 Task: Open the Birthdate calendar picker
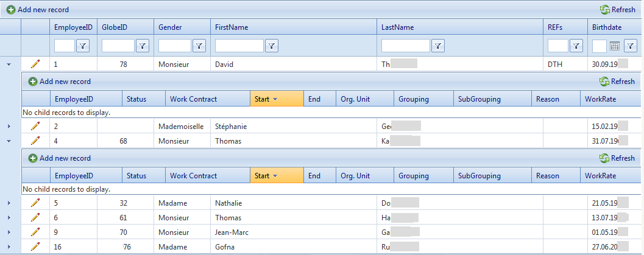[x=615, y=46]
